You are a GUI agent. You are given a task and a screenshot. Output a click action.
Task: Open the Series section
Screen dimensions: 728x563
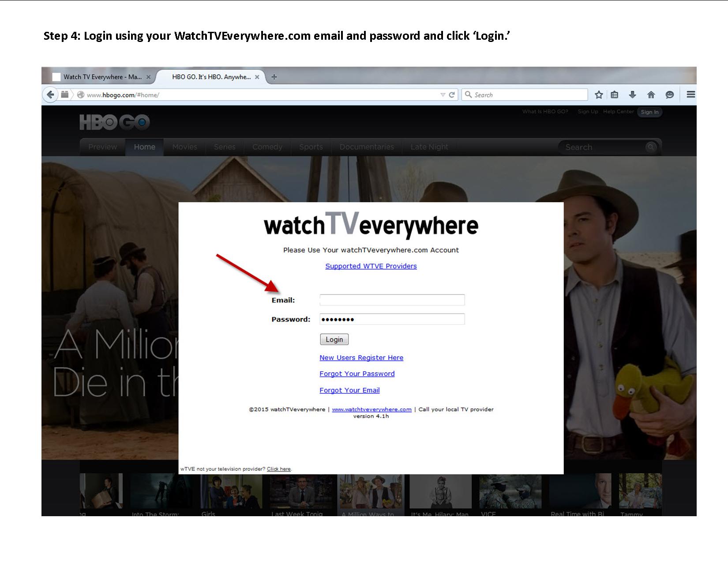click(x=225, y=147)
